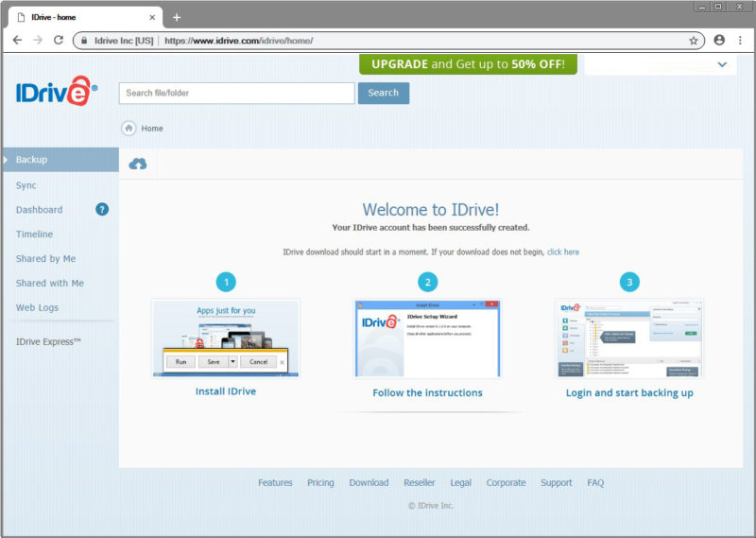This screenshot has height=538, width=756.
Task: Open the browser profile icon
Action: click(x=719, y=40)
